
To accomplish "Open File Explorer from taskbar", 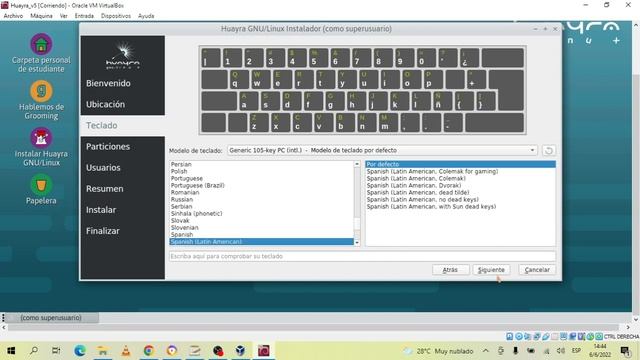I will pyautogui.click(x=102, y=351).
